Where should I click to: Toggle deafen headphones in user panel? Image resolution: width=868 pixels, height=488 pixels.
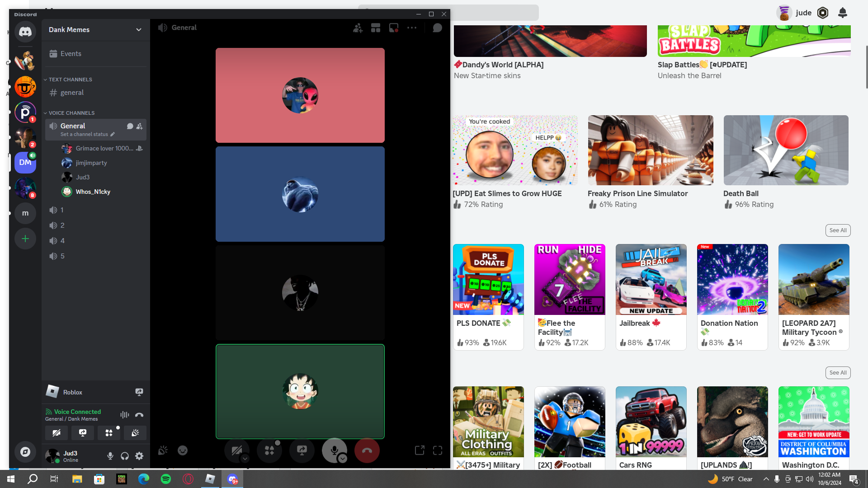click(x=125, y=456)
